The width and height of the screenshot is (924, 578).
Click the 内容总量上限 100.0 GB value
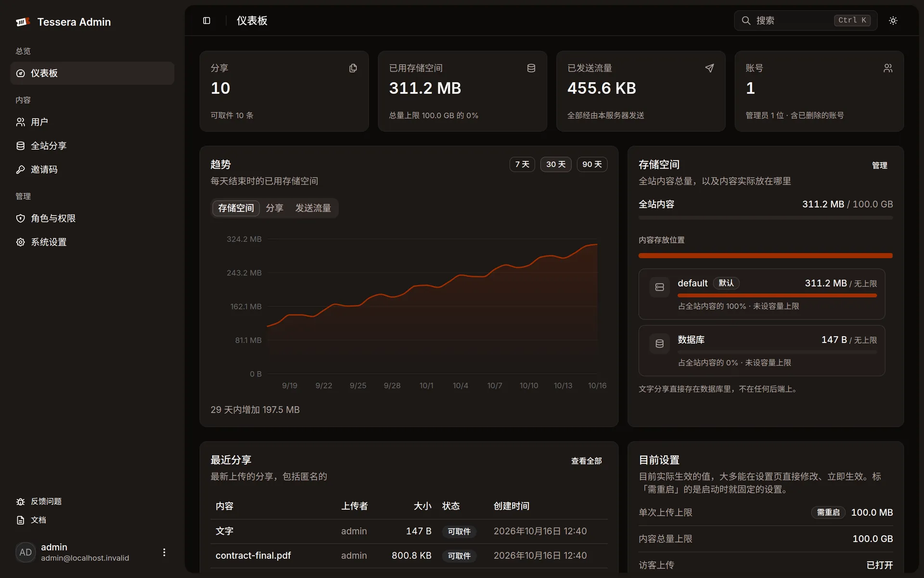pyautogui.click(x=873, y=539)
